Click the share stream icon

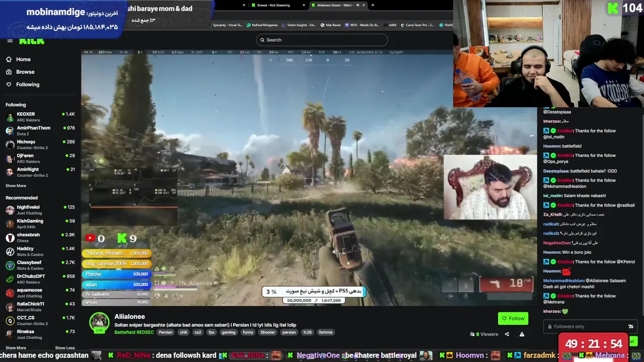pos(507,334)
